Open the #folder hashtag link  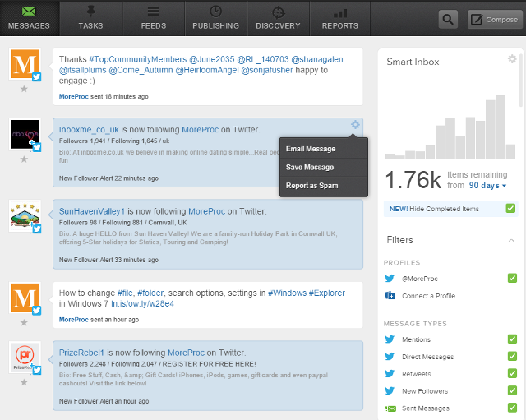pyautogui.click(x=150, y=293)
